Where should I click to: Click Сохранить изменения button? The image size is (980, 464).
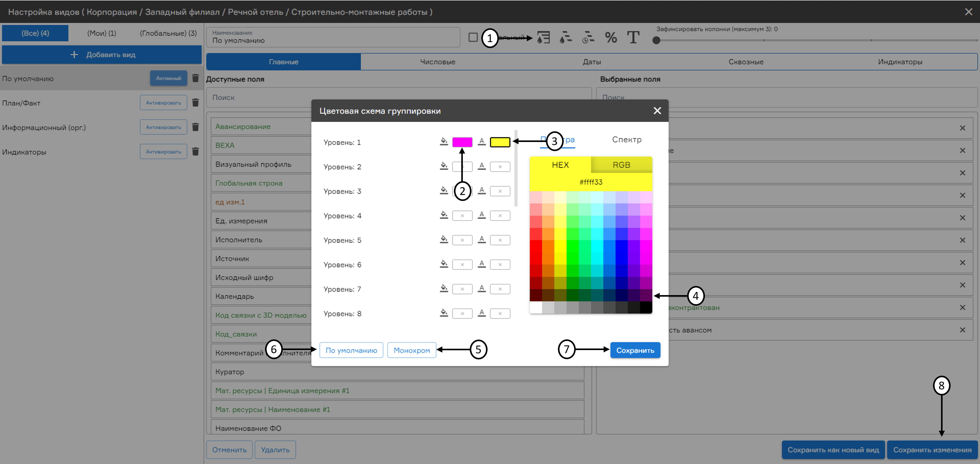tap(932, 450)
